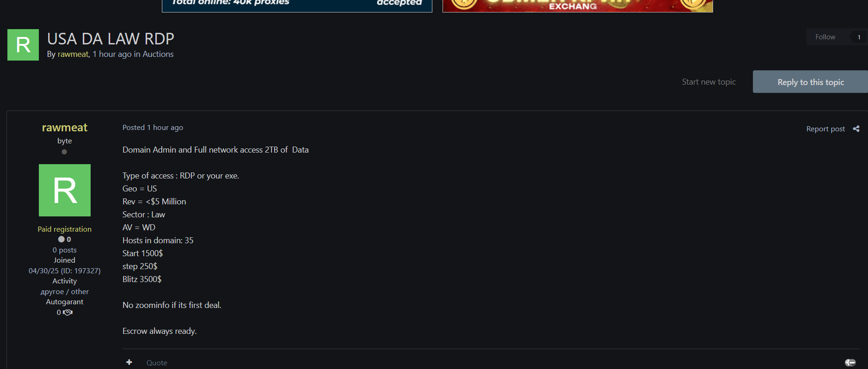Viewport: 868px width, 369px height.
Task: Click the share post icon
Action: coord(856,129)
